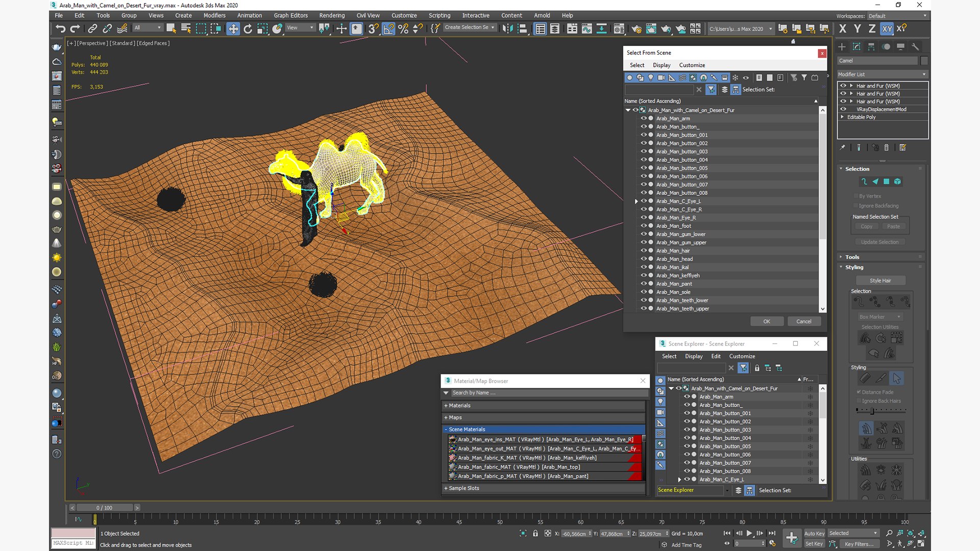Image resolution: width=980 pixels, height=551 pixels.
Task: Click OK in Select From Scene dialog
Action: (767, 321)
